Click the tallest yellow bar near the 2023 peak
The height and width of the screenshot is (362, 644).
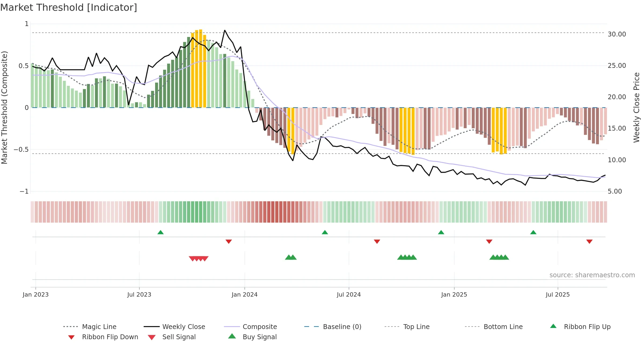[x=201, y=68]
